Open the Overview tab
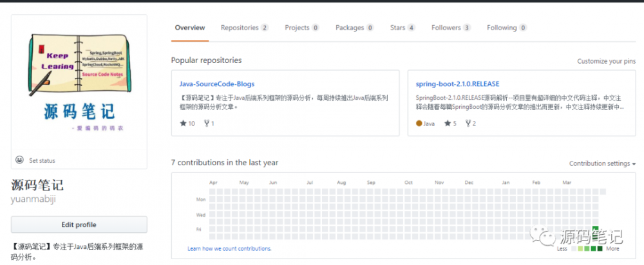 (x=190, y=28)
